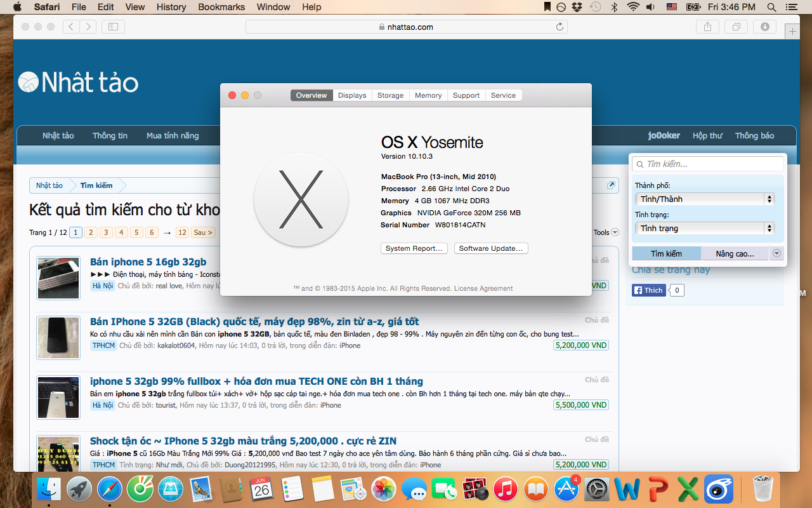The width and height of the screenshot is (812, 508).
Task: Reload the nhattao.com page
Action: click(560, 27)
